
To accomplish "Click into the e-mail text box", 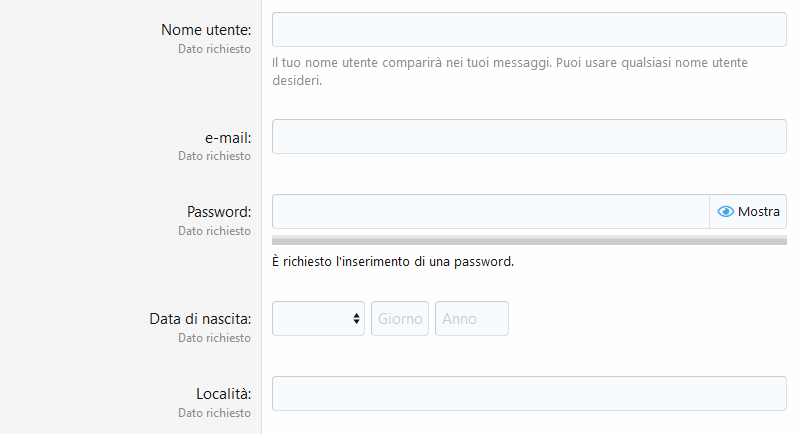I will click(529, 137).
